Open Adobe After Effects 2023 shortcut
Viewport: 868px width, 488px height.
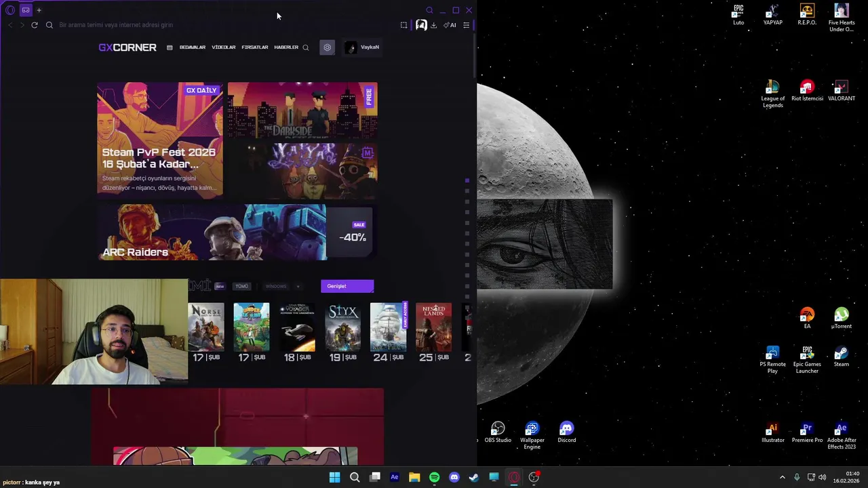tap(841, 436)
